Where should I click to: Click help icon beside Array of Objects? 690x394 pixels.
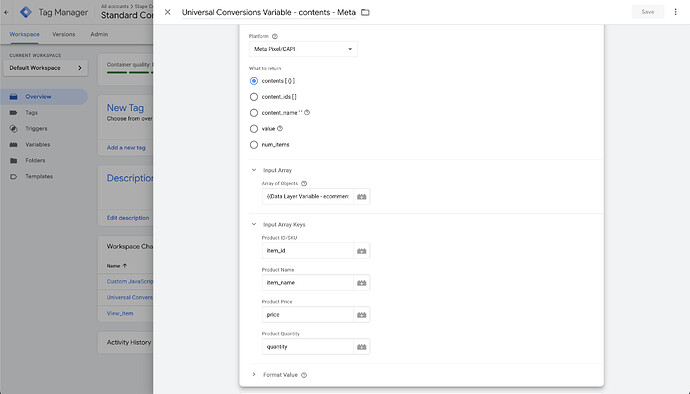click(304, 183)
